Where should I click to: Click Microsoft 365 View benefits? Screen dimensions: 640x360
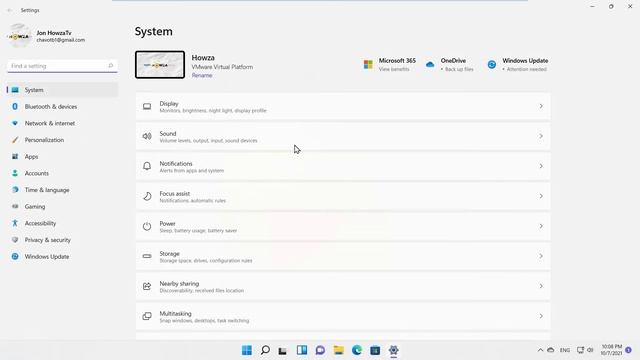393,69
